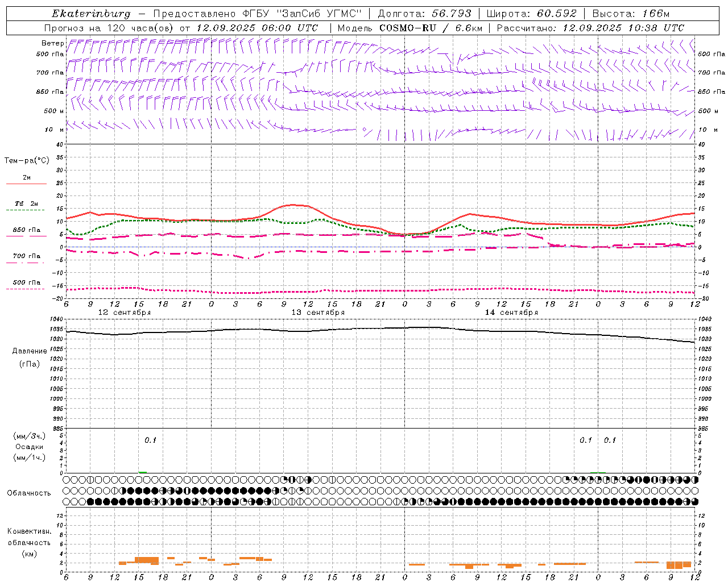728x582 pixels.
Task: Click the "Тем-ра(°C)" axis label
Action: point(27,161)
